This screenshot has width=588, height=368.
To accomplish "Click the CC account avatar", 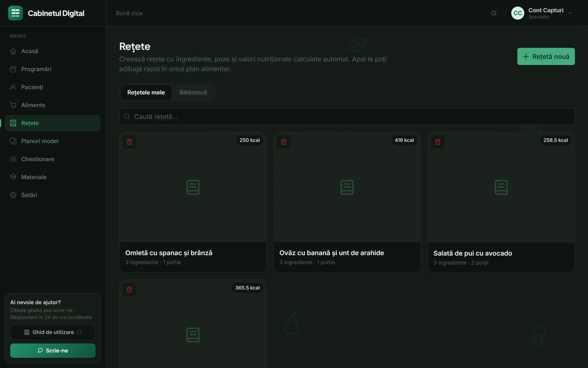I will click(x=518, y=13).
